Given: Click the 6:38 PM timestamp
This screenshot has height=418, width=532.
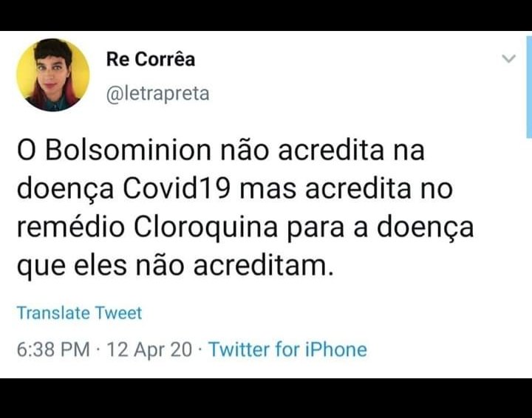Looking at the screenshot, I should (53, 349).
